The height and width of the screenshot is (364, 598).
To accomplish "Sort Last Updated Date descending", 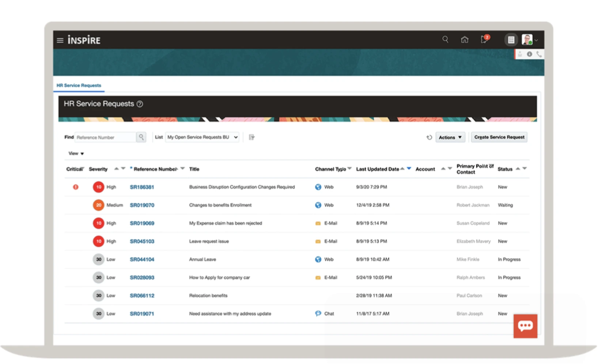I will [x=409, y=168].
